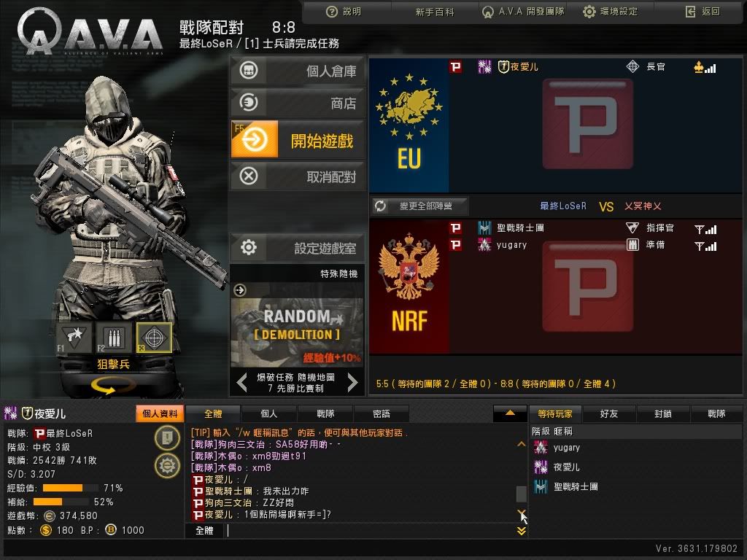747x560 pixels.
Task: Click the 變更全部陣營 swap teams icon
Action: click(x=380, y=206)
